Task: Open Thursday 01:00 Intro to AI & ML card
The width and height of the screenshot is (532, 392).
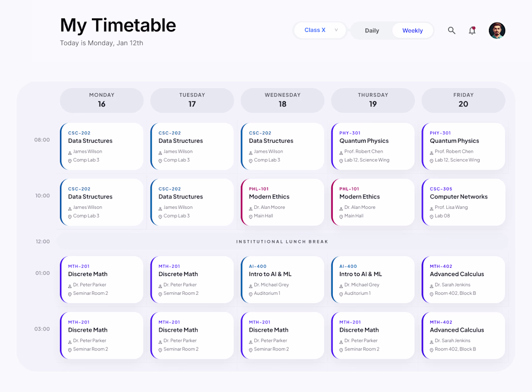Action: pyautogui.click(x=373, y=280)
